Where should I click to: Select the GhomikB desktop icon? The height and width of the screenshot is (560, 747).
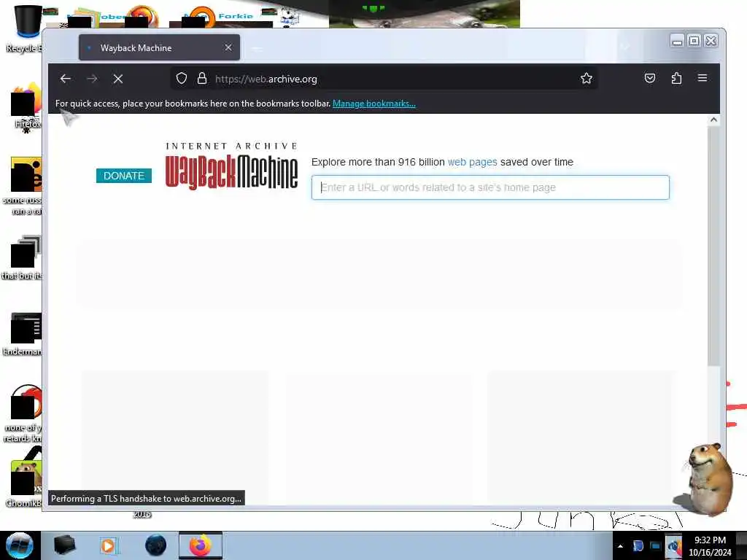(x=24, y=483)
